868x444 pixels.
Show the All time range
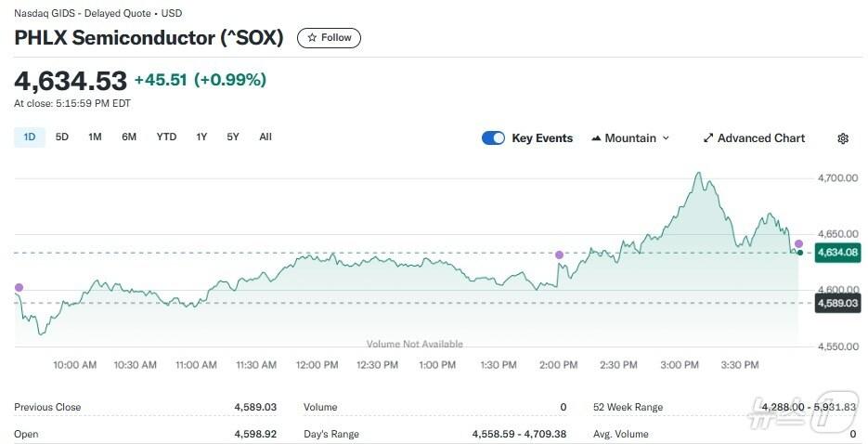266,137
